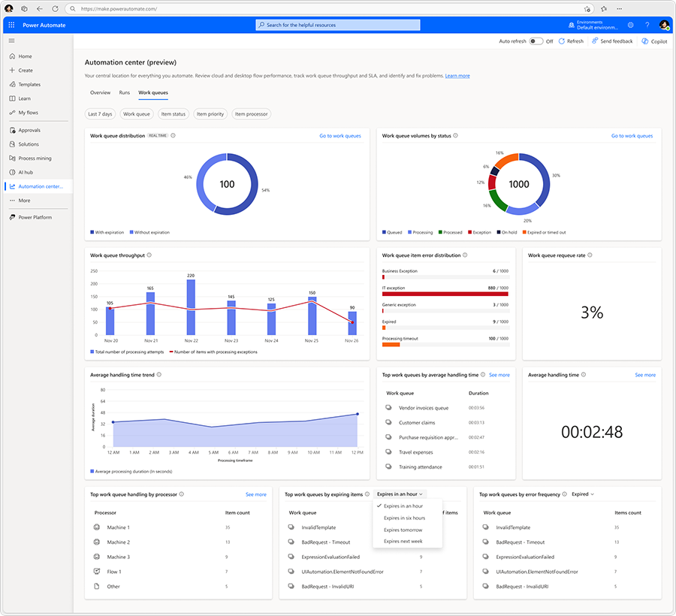The width and height of the screenshot is (676, 616).
Task: Open the Expires in an hour dropdown
Action: (x=397, y=494)
